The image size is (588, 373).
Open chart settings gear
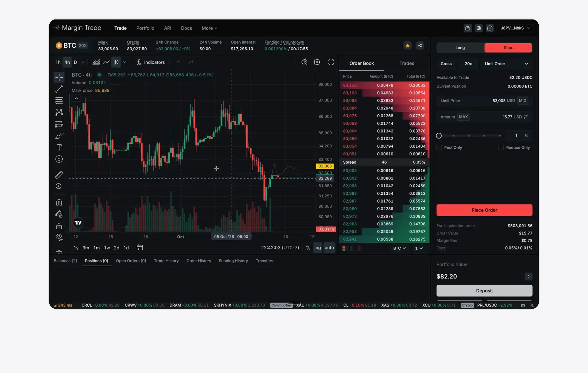pyautogui.click(x=317, y=62)
